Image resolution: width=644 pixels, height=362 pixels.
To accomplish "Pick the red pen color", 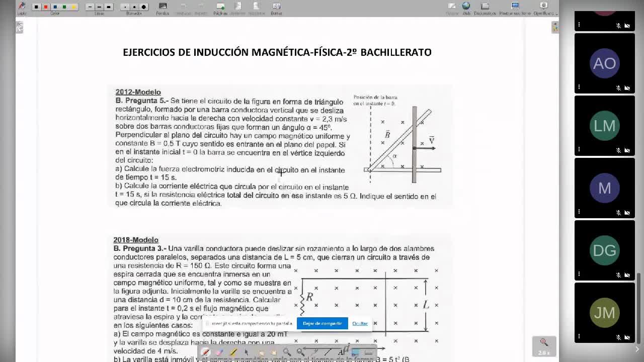I will [x=46, y=7].
